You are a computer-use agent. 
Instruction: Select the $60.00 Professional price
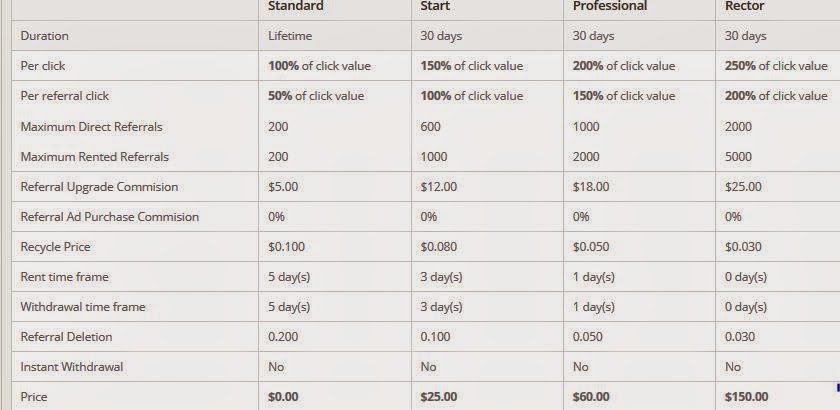[593, 397]
